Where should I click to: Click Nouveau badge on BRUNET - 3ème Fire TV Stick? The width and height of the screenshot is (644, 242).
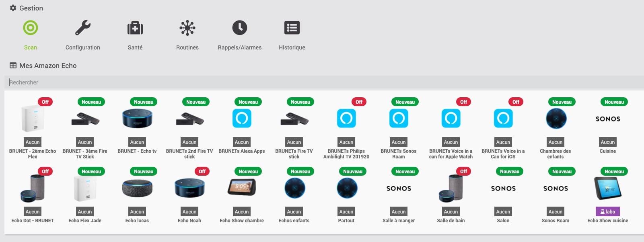pyautogui.click(x=91, y=102)
